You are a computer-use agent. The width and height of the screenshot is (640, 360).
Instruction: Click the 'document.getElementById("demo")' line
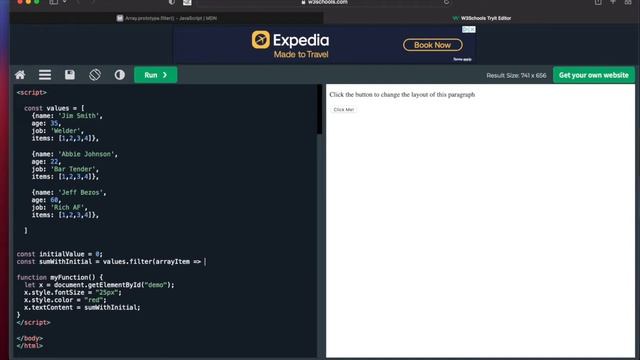pos(99,285)
